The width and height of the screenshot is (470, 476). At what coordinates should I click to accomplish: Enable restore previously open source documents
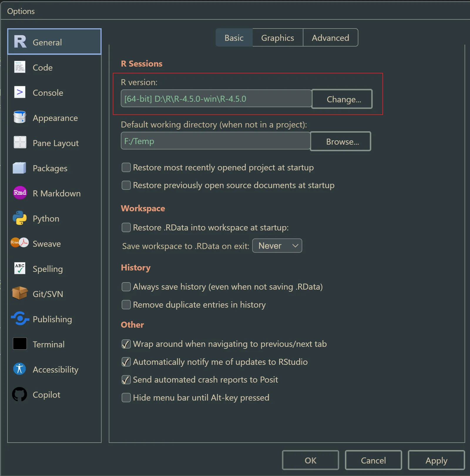pyautogui.click(x=126, y=185)
